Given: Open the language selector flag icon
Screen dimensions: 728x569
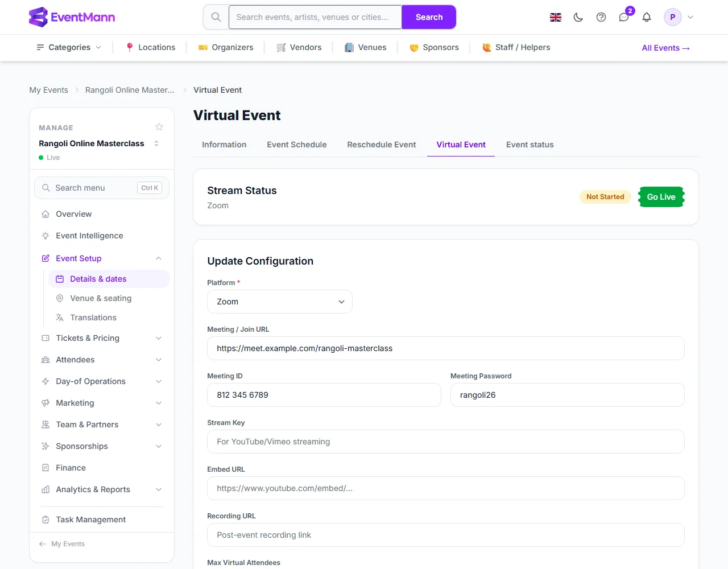Looking at the screenshot, I should click(556, 17).
